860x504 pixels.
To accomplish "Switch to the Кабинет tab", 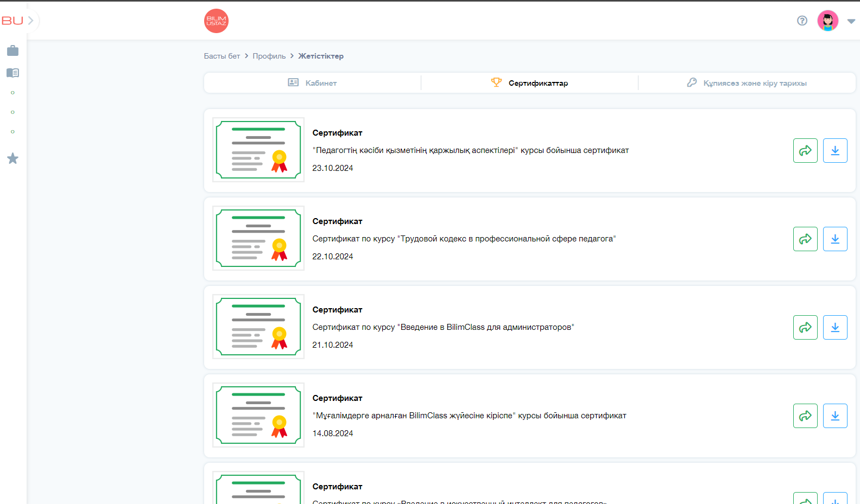I will click(x=312, y=82).
